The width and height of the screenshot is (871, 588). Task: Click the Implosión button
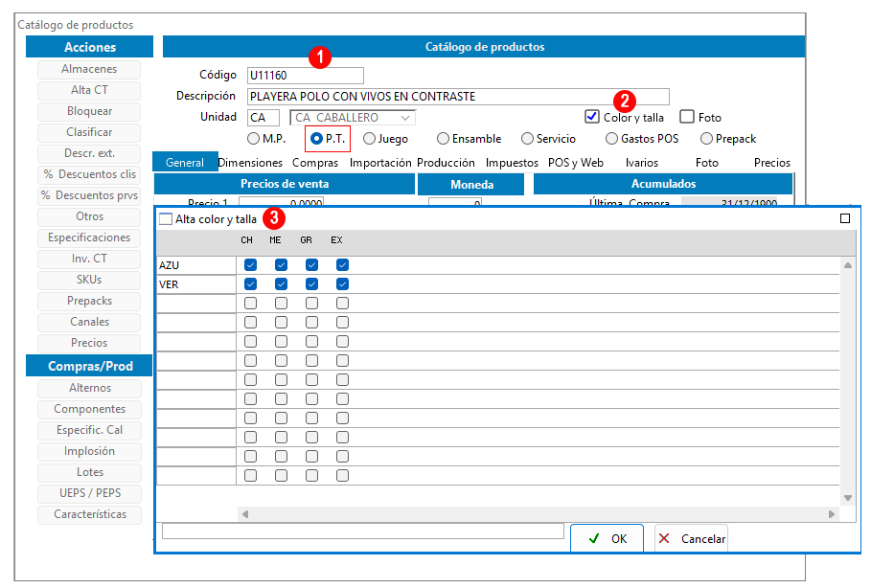(x=89, y=452)
